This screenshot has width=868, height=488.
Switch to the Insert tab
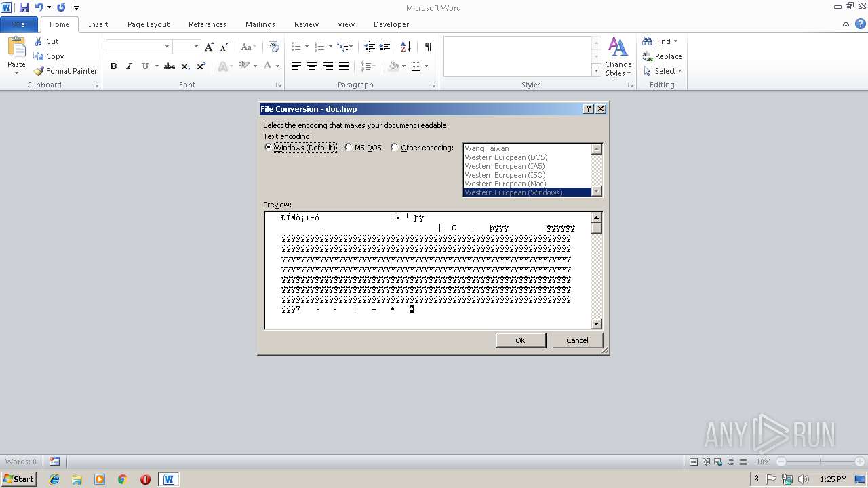pos(98,24)
